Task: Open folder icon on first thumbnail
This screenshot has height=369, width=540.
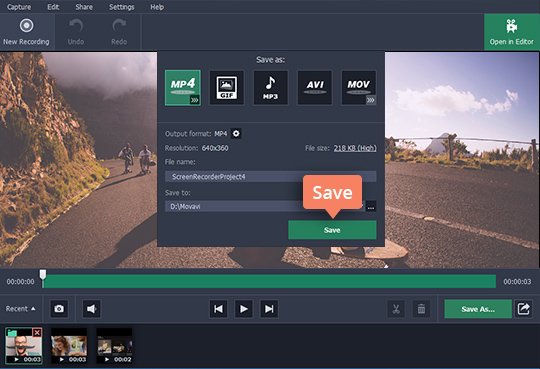Action: click(12, 332)
